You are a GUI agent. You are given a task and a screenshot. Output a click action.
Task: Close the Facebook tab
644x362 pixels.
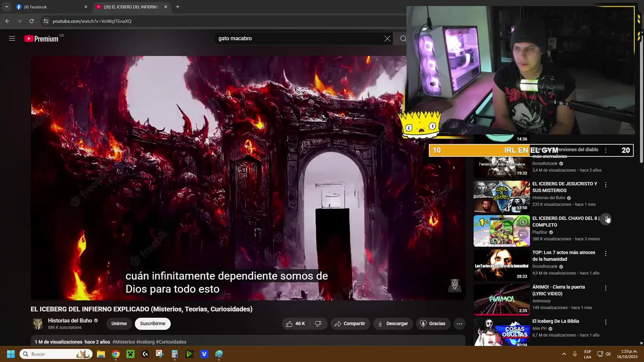tap(86, 7)
